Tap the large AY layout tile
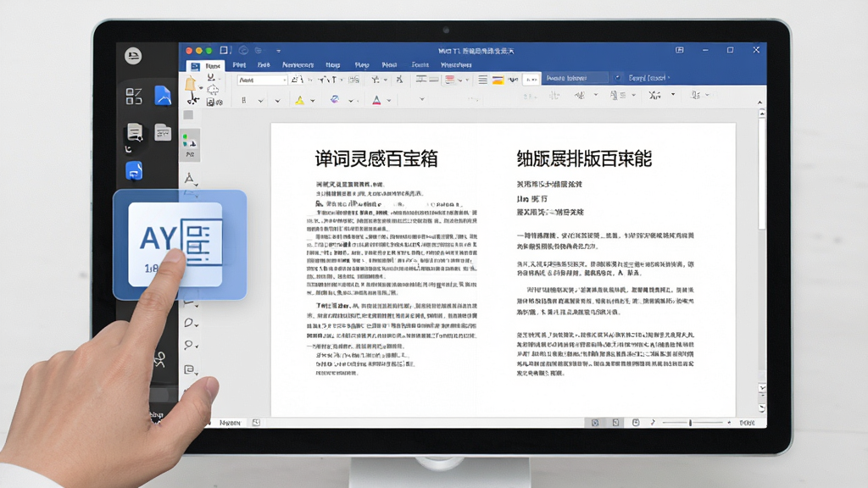Screen dimensions: 868x488 click(175, 244)
